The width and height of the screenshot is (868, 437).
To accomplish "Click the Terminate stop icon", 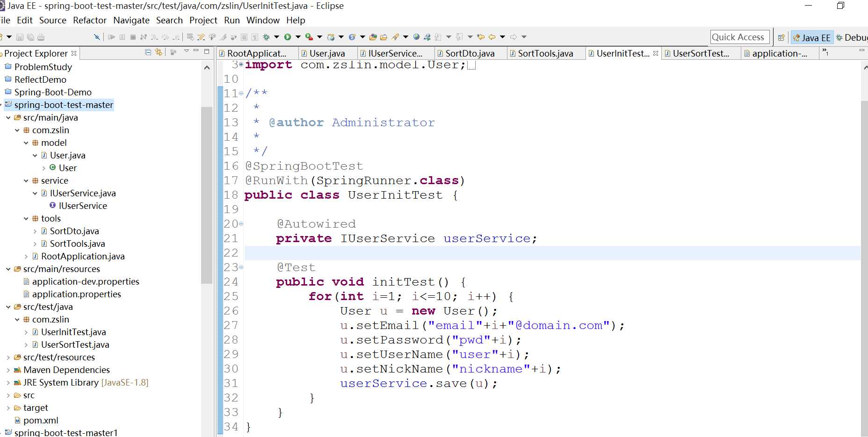I will (133, 37).
